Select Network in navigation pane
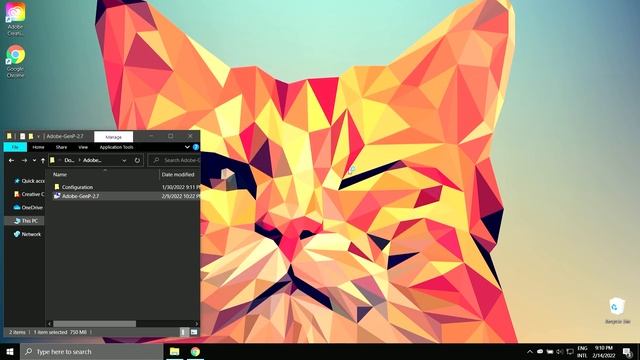The image size is (640, 360). [x=27, y=234]
